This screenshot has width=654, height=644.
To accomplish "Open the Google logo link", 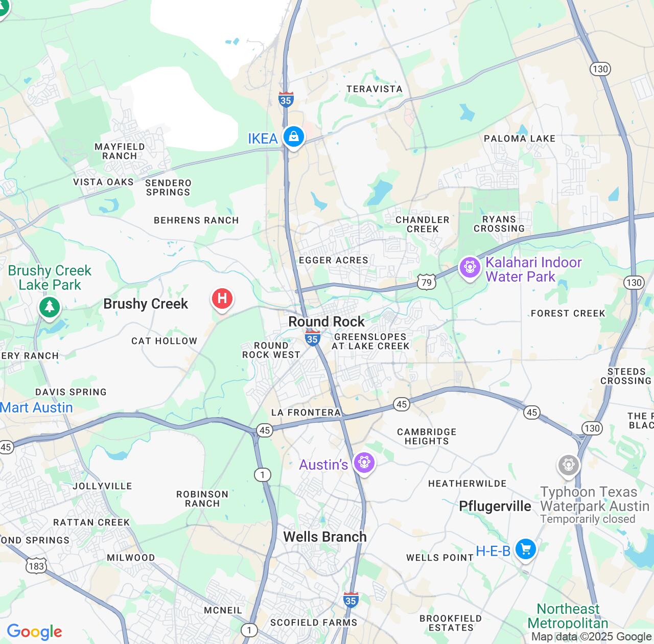I will tap(34, 632).
